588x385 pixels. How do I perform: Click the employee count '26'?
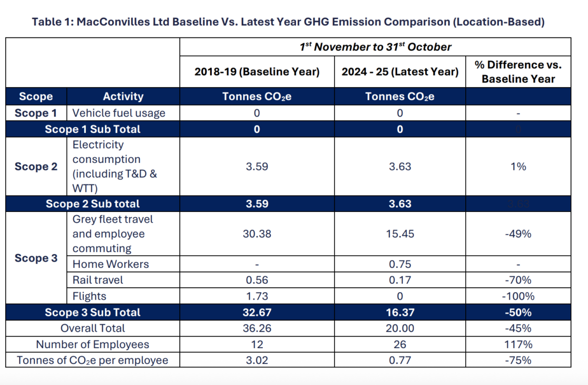[400, 344]
